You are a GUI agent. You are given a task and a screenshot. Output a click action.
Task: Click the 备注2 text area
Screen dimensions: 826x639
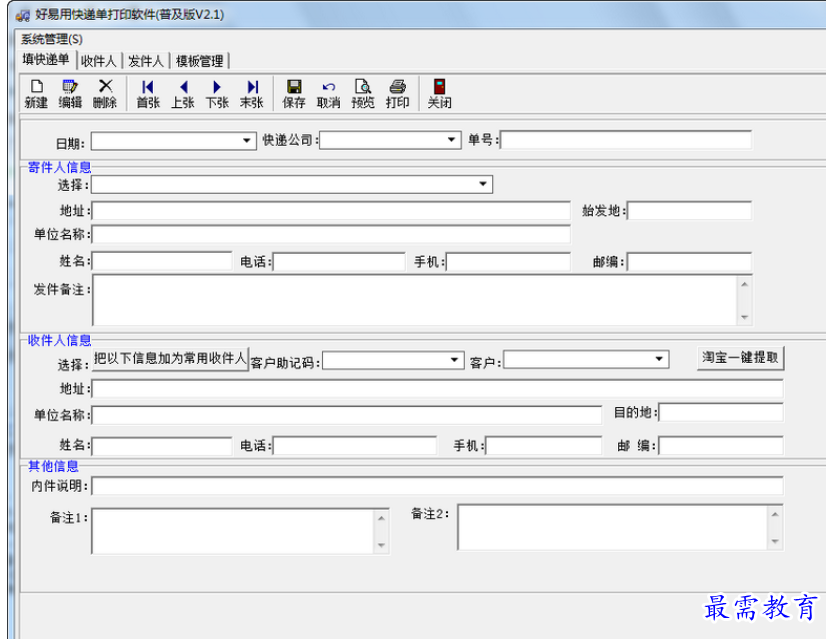pos(613,527)
